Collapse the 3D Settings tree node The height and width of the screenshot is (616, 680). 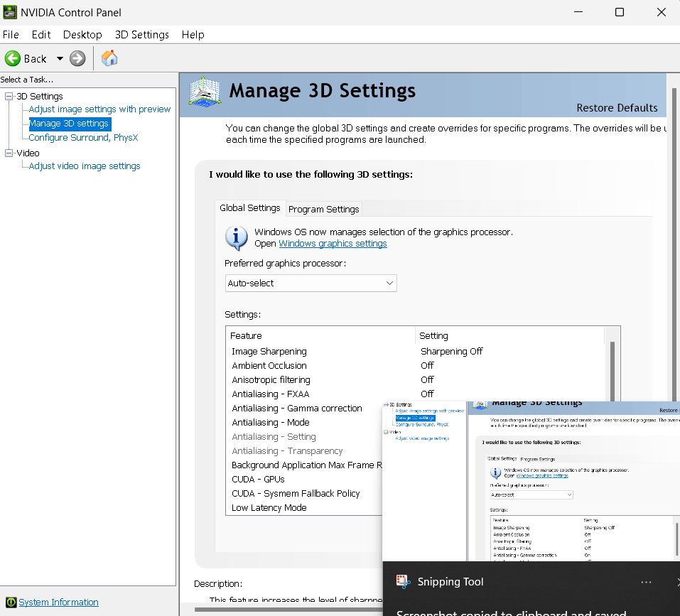(9, 96)
